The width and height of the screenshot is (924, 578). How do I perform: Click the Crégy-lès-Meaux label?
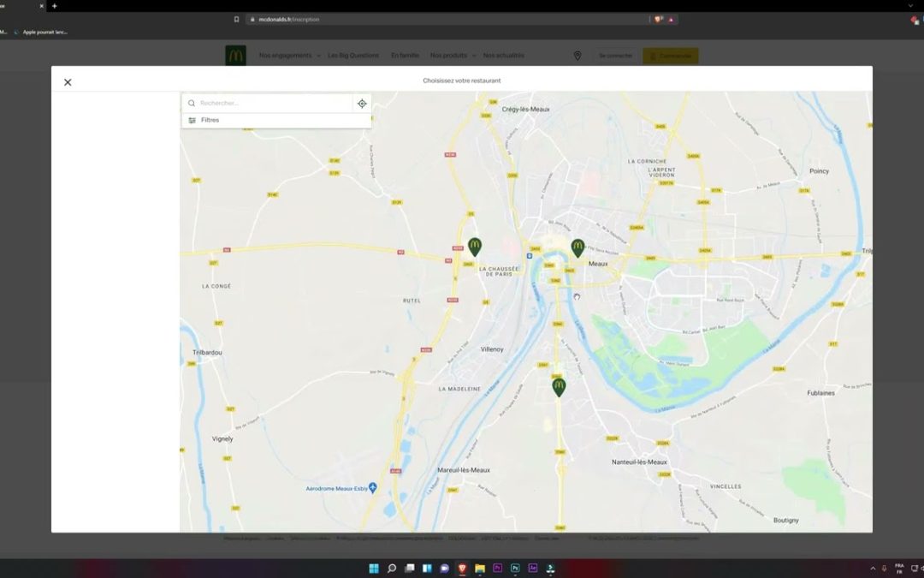coord(525,109)
